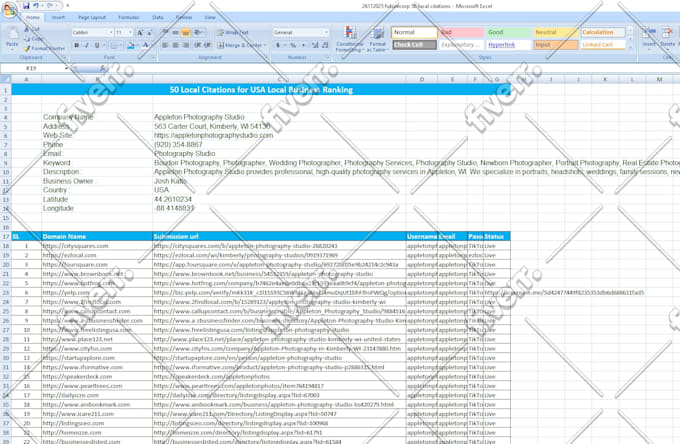Screen dimensions: 680x444
Task: Open the Data ribbon tab
Action: coord(158,17)
